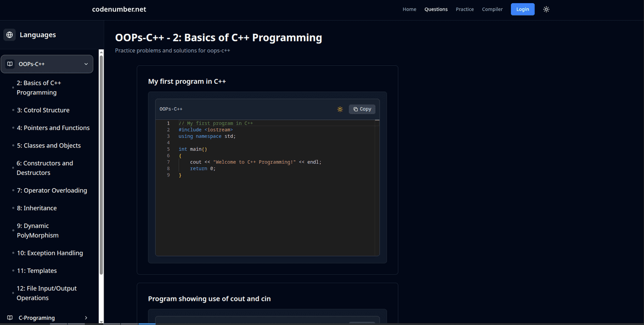
Task: Open the '7: Operator Overloading' chapter
Action: [x=52, y=190]
